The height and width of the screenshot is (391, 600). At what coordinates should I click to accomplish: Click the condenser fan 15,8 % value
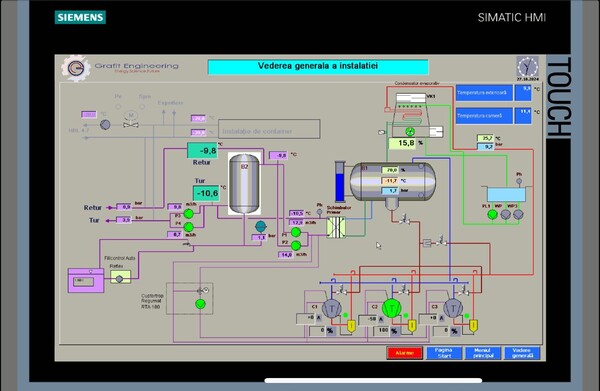pos(403,143)
